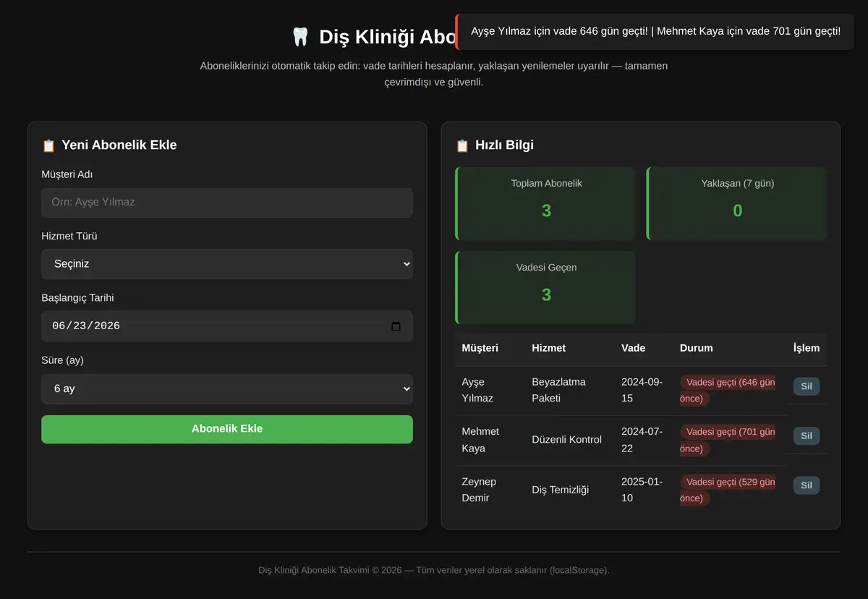868x599 pixels.
Task: Expand the Süre (ay) dropdown
Action: pos(227,388)
